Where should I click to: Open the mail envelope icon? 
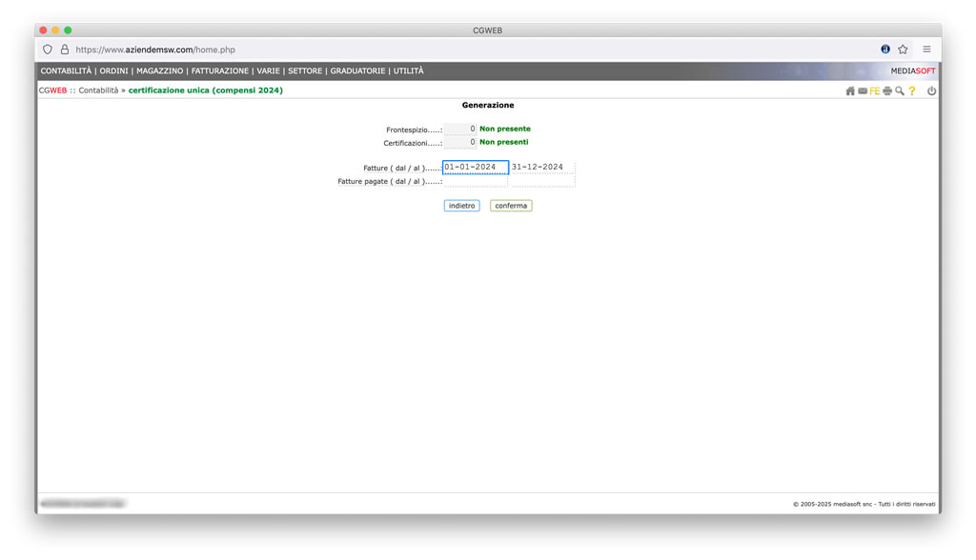[863, 91]
